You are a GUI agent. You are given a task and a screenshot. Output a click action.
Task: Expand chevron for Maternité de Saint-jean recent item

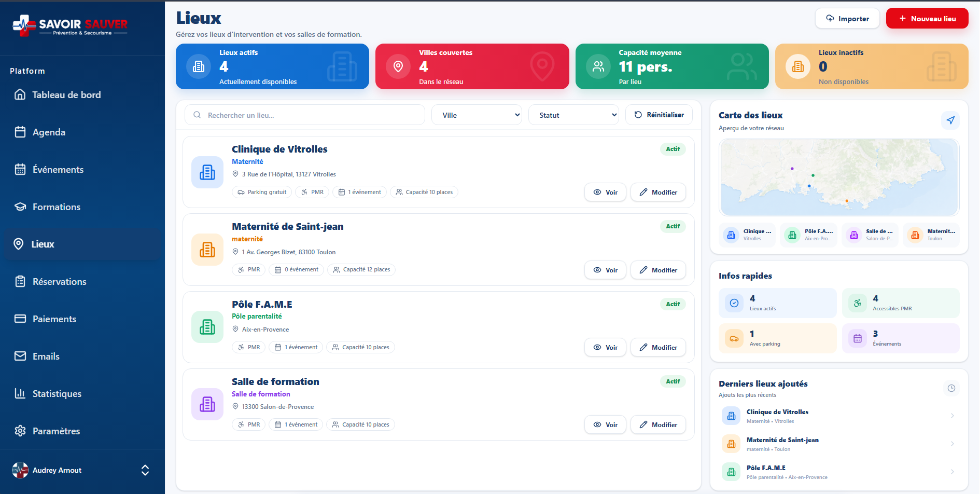(953, 444)
